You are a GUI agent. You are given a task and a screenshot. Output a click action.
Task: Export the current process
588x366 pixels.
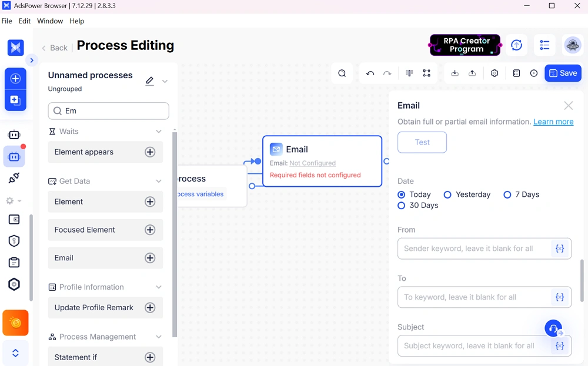click(472, 73)
